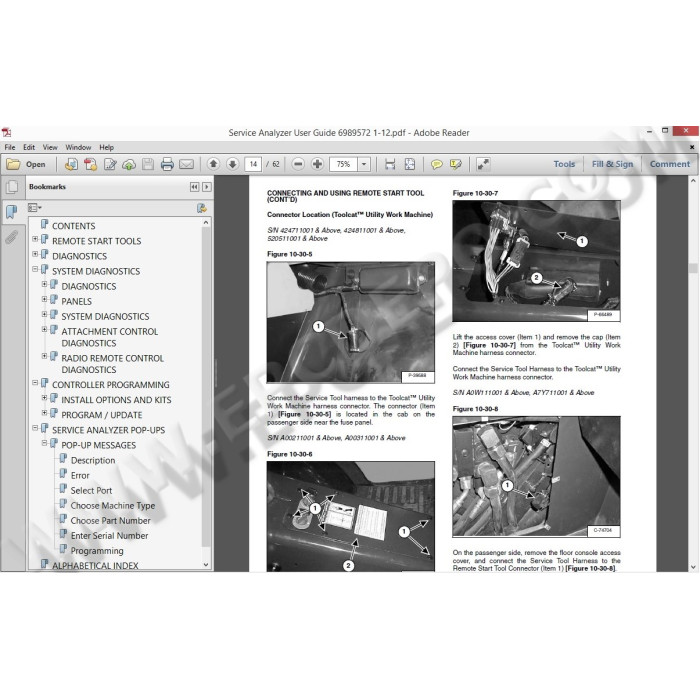Collapse SERVICE ANALYZER POP-UPS bookmark
Viewport: 700px width, 700px height.
(35, 428)
